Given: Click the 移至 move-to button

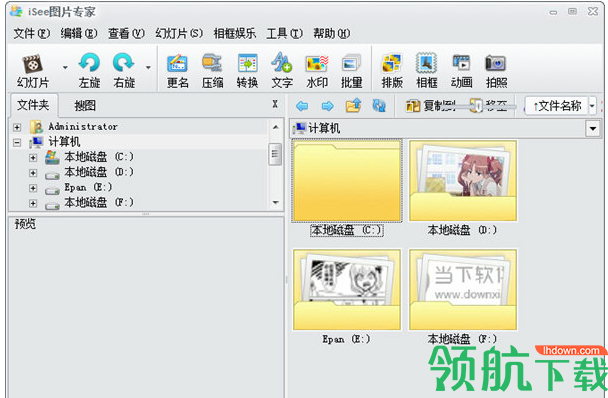Looking at the screenshot, I should click(x=489, y=106).
